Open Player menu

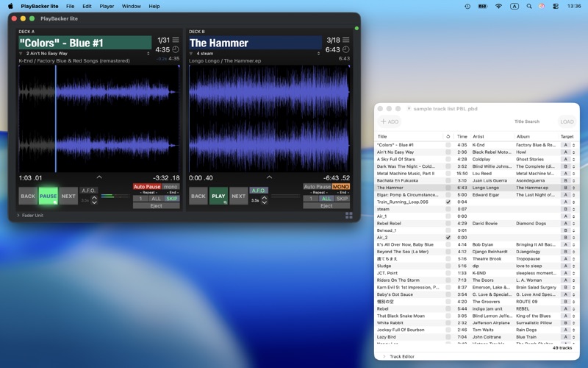pos(107,7)
